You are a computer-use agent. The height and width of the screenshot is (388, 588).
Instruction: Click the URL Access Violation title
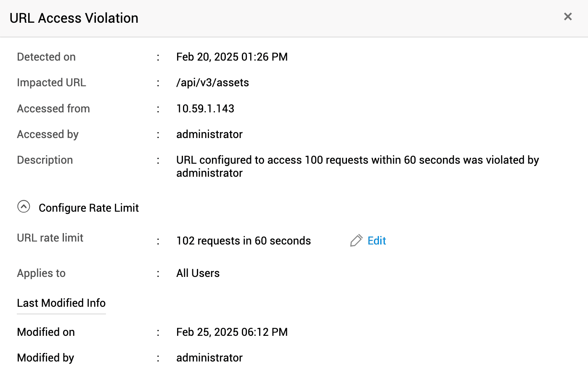[x=74, y=18]
